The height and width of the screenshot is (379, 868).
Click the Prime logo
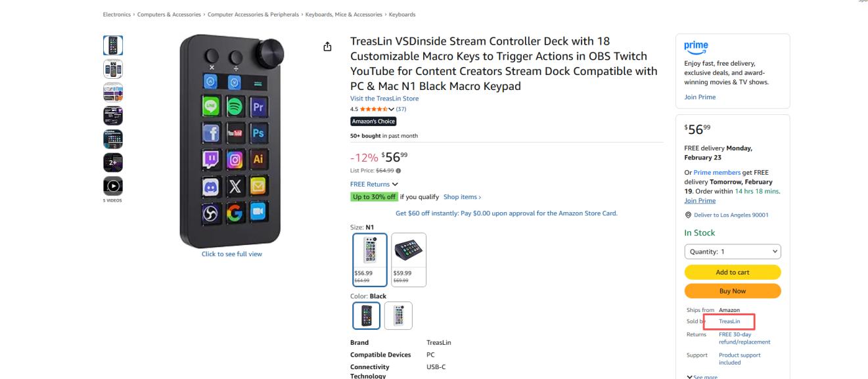click(x=696, y=47)
